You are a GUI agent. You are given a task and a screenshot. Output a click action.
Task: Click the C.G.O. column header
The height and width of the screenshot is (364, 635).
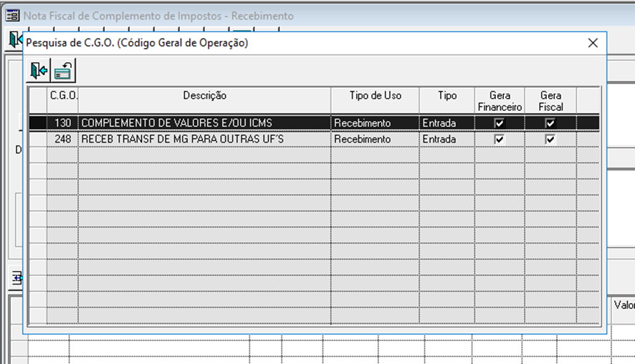(x=63, y=101)
